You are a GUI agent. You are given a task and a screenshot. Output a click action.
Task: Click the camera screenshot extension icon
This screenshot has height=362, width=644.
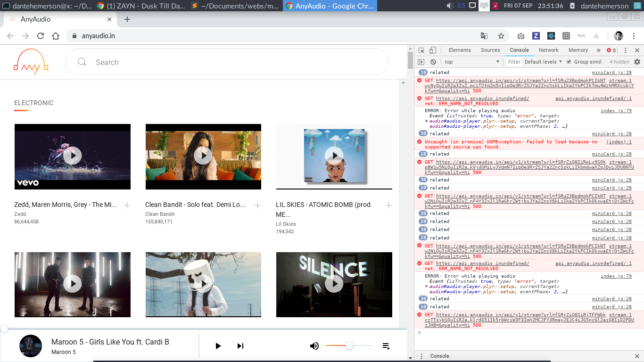point(521,36)
